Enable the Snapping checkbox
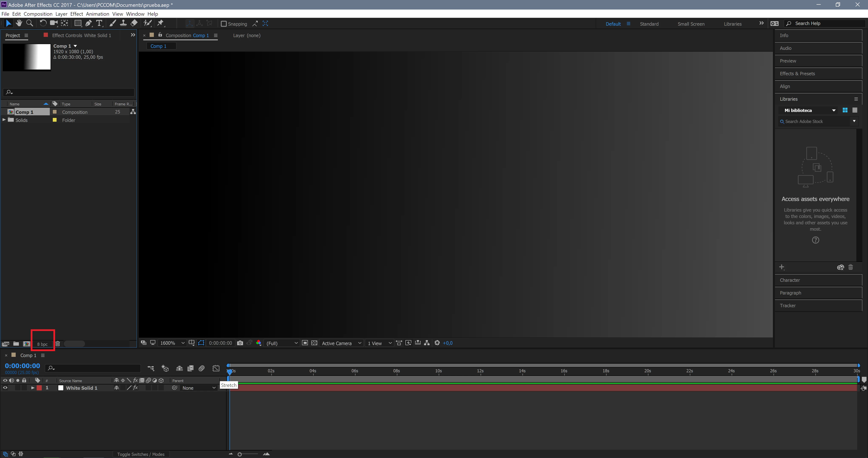This screenshot has width=868, height=458. coord(223,24)
